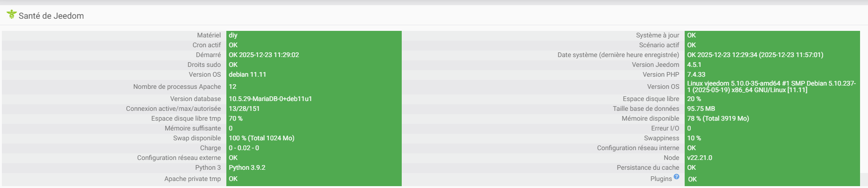The image size is (868, 188).
Task: Click the Démarré status timestamp value
Action: 264,55
